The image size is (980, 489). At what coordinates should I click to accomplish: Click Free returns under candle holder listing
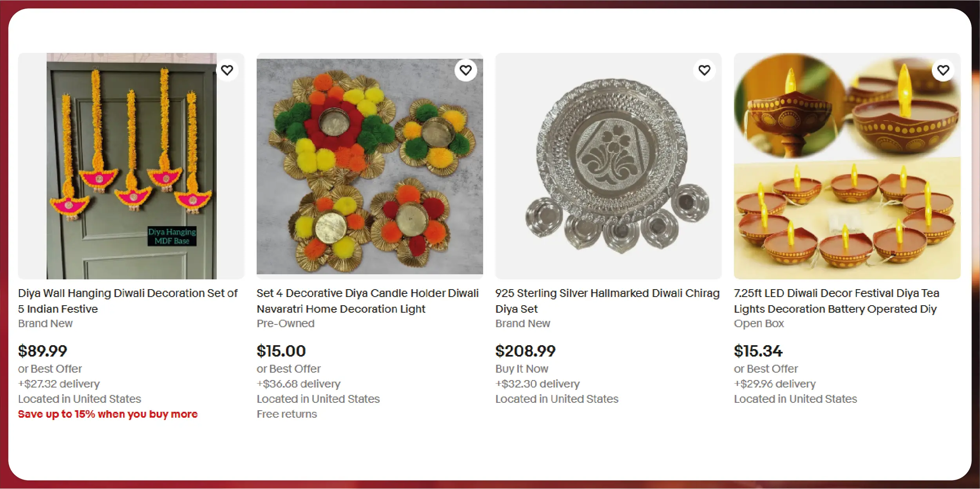coord(286,414)
